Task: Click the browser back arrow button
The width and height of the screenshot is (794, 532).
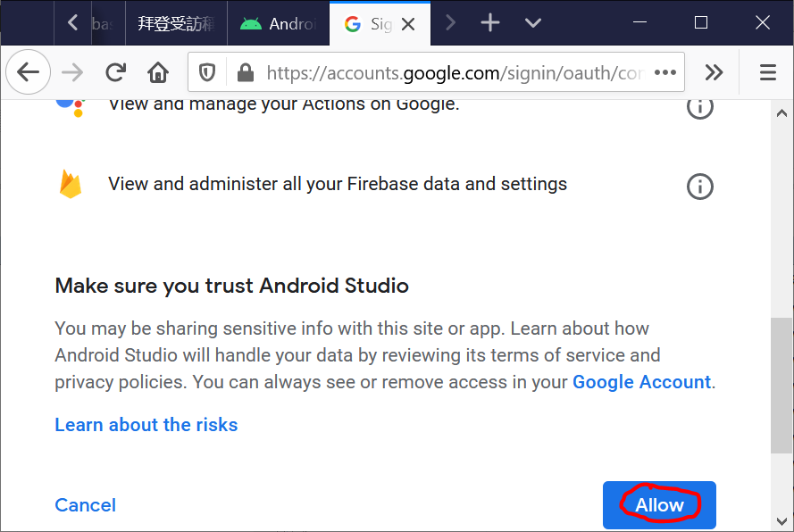Action: pos(29,72)
